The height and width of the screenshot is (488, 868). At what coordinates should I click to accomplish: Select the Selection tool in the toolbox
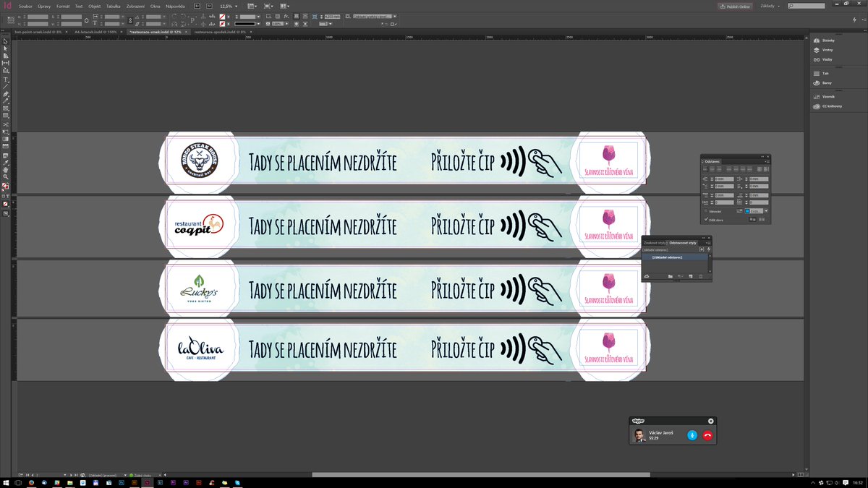pyautogui.click(x=6, y=41)
